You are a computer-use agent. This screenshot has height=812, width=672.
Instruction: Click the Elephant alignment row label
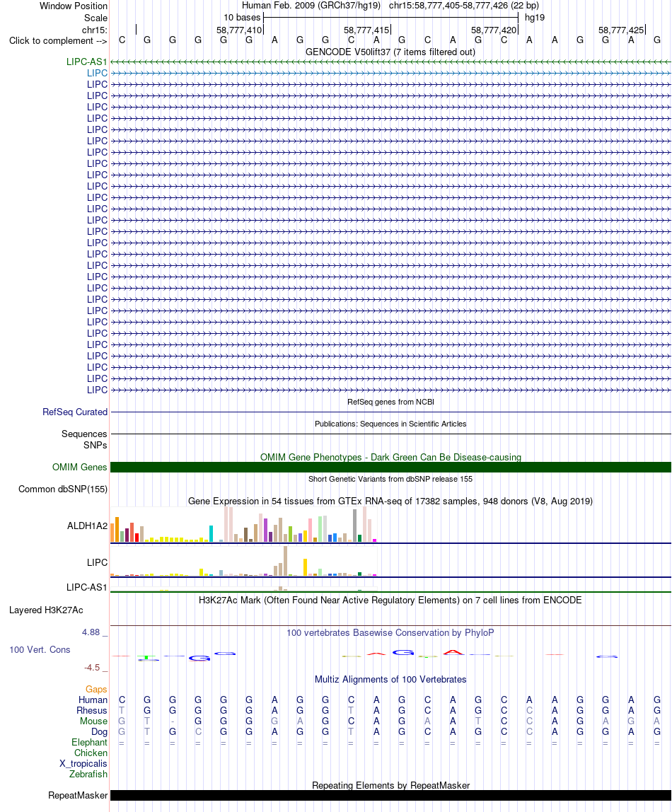90,743
